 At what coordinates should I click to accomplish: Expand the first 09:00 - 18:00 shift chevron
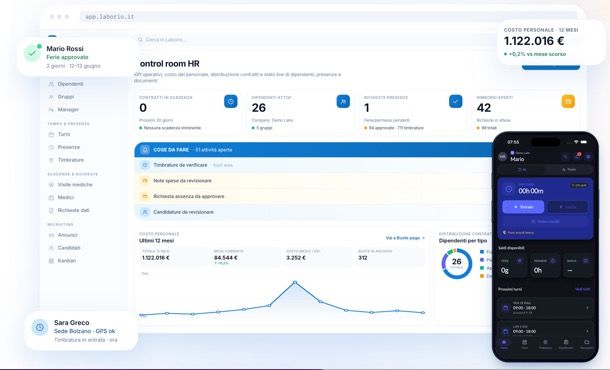(x=587, y=308)
